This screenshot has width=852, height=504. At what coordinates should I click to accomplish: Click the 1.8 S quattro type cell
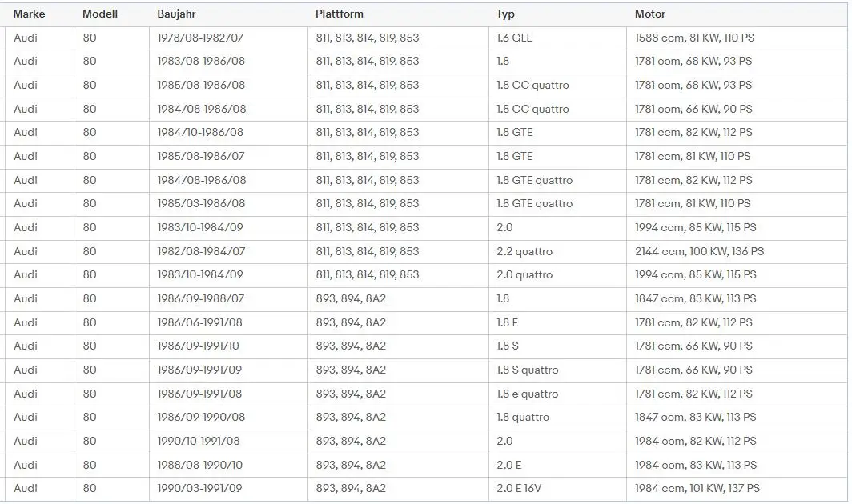pyautogui.click(x=527, y=370)
